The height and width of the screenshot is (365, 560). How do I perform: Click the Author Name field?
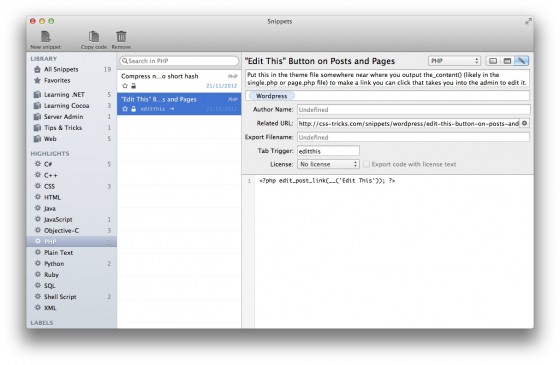[x=414, y=110]
